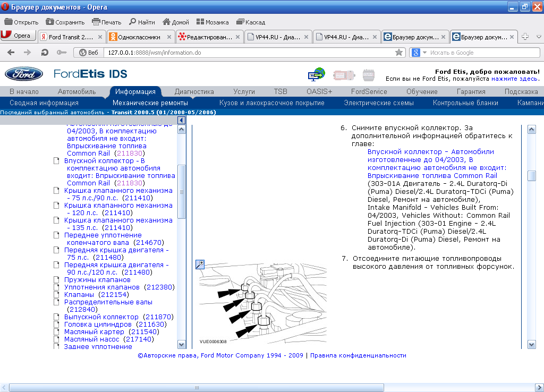Viewport: 544px width, 392px height.
Task: Click the Веб security badge in address bar
Action: pos(89,53)
